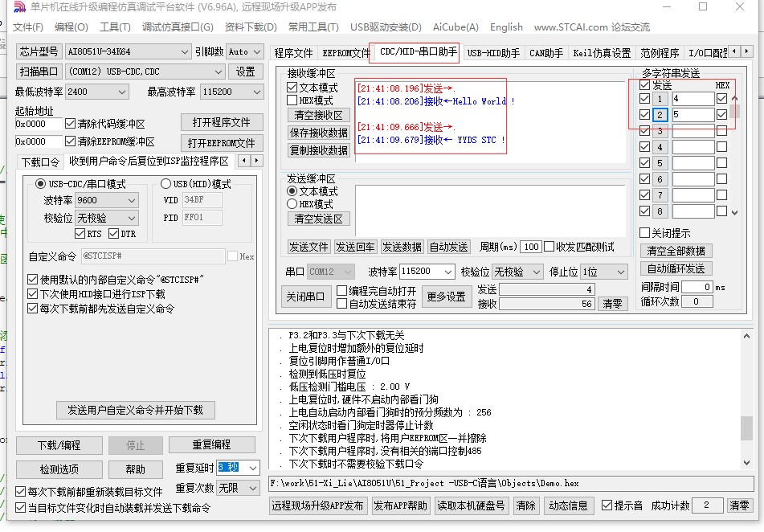Viewport: 764px width, 532px height.
Task: Click multi-string send list scrollbar thumb
Action: point(735,111)
